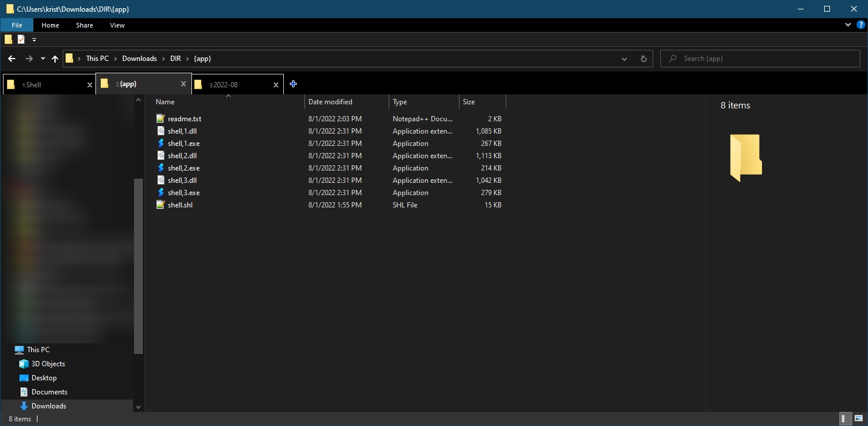This screenshot has height=426, width=868.
Task: Select the shell.shl file icon
Action: [160, 205]
